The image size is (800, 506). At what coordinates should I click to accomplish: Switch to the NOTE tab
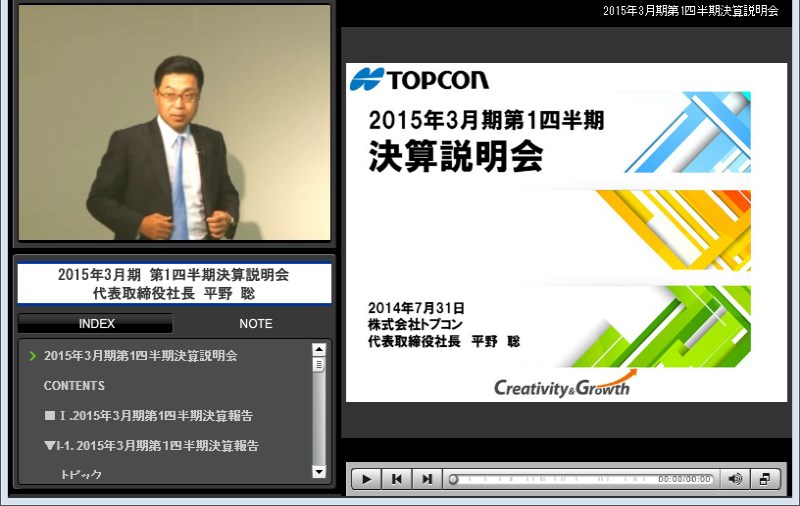click(x=256, y=323)
